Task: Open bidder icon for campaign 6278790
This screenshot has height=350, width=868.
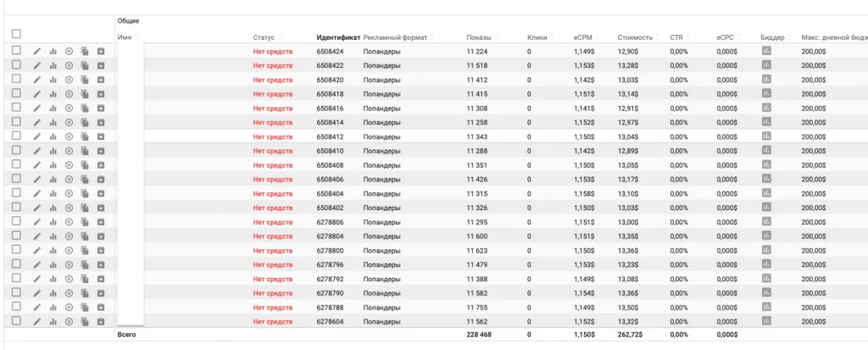Action: 766,292
